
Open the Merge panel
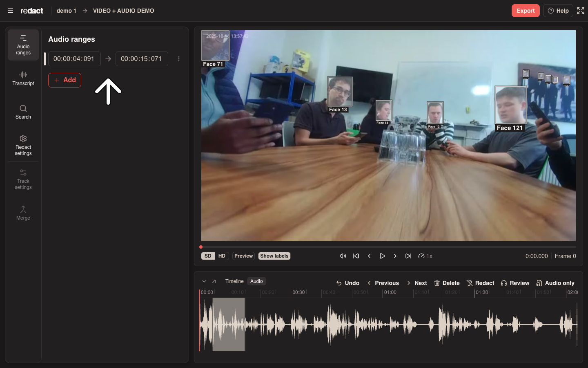(x=23, y=213)
